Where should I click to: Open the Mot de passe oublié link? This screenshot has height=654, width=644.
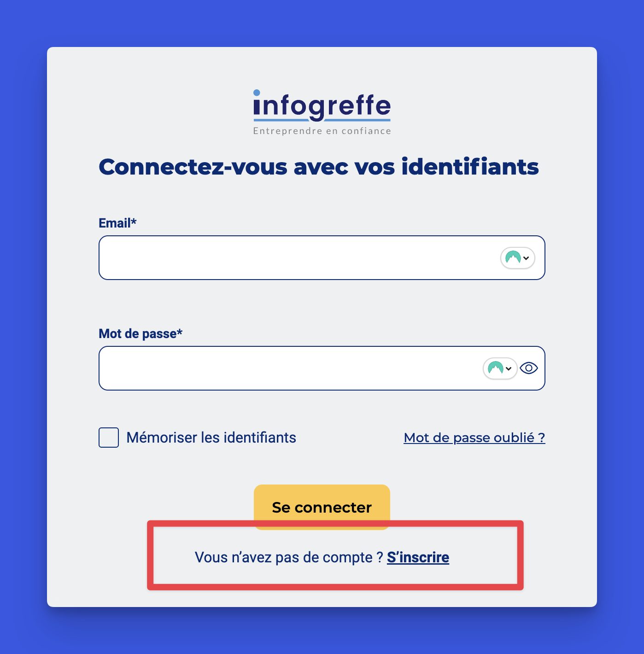(474, 438)
